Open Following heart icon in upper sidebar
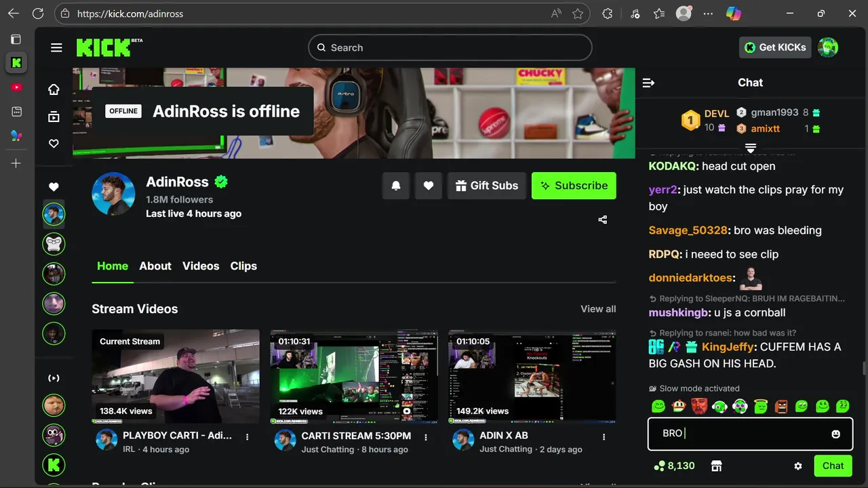Screen dimensions: 868x488 54,144
